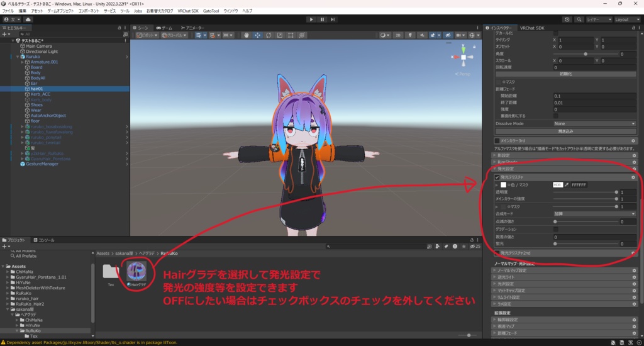Image resolution: width=644 pixels, height=346 pixels.
Task: Open the ピボット dropdown
Action: tap(147, 35)
